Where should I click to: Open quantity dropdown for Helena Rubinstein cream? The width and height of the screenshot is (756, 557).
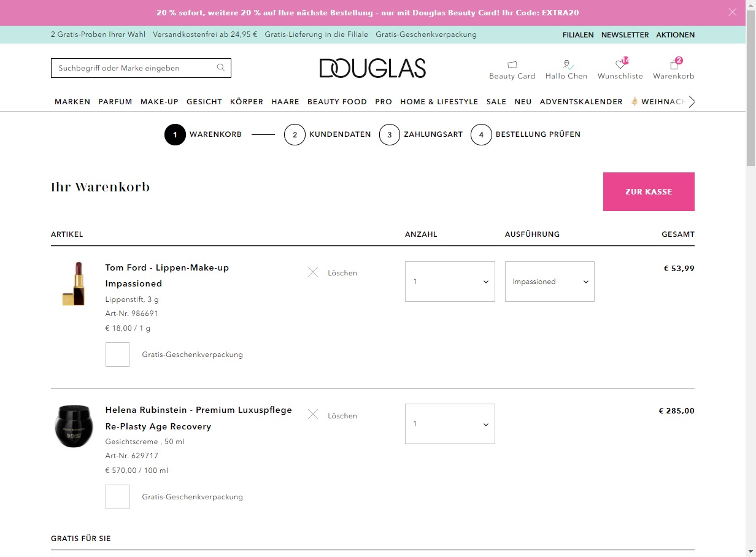coord(450,424)
